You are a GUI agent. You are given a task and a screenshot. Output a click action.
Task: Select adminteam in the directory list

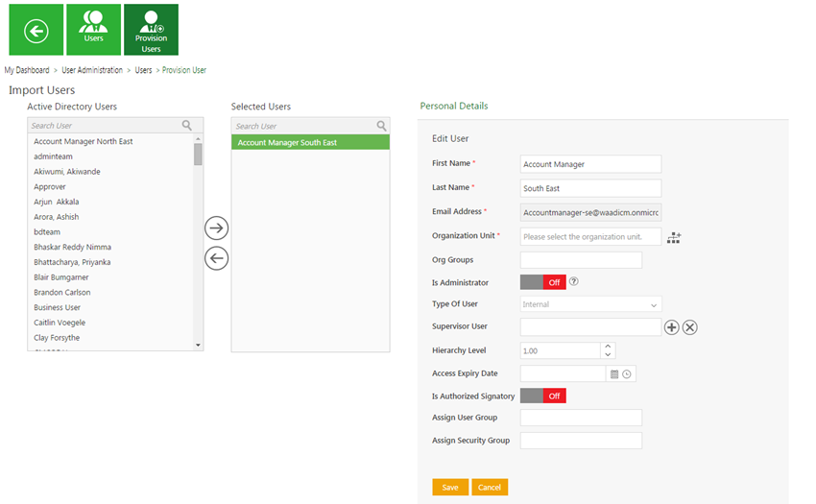tap(53, 156)
